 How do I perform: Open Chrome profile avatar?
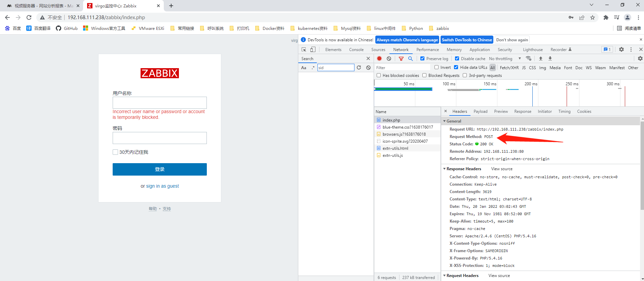click(x=628, y=17)
